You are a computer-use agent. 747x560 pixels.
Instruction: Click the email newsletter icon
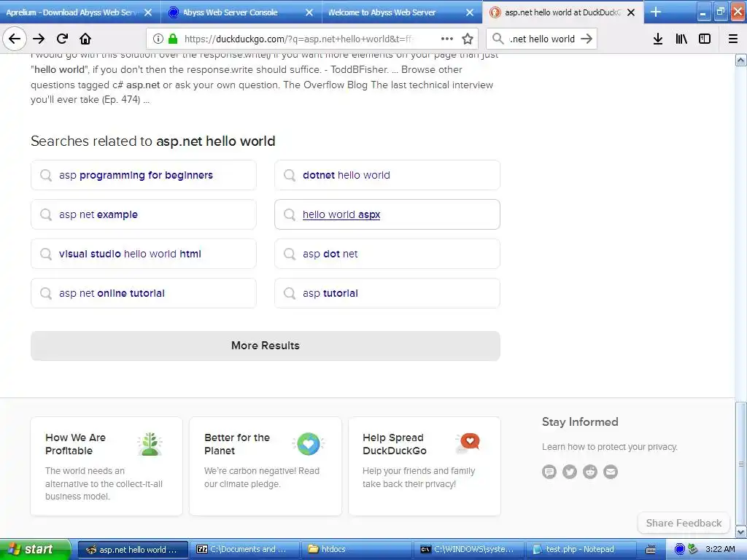(611, 472)
